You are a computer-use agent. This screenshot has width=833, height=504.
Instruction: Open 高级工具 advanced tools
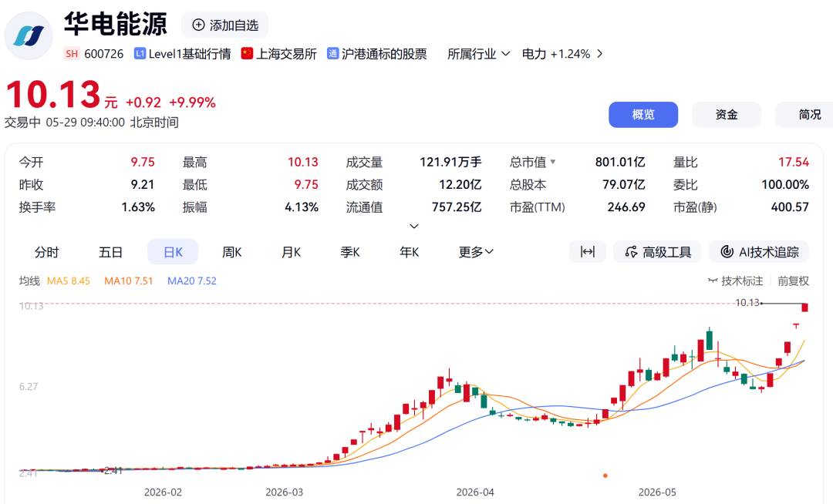click(x=658, y=252)
